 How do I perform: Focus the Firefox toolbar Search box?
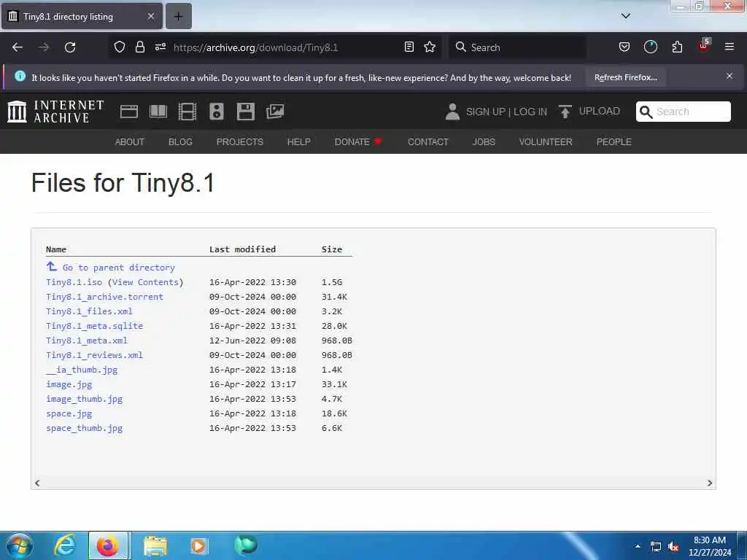point(517,47)
